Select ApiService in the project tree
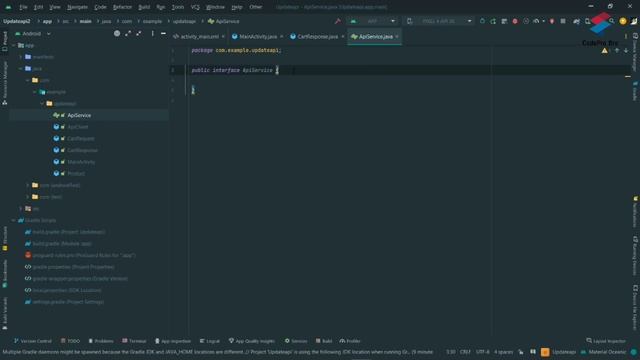The image size is (640, 360). click(x=79, y=116)
